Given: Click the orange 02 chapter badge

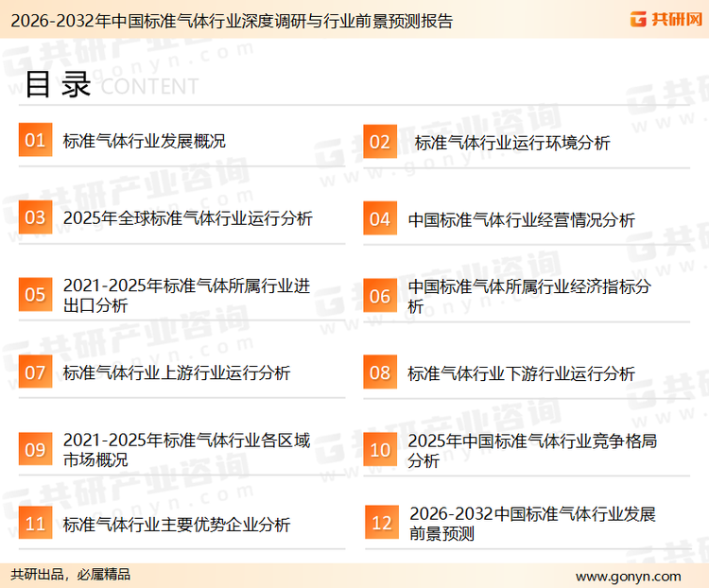Looking at the screenshot, I should tap(380, 142).
